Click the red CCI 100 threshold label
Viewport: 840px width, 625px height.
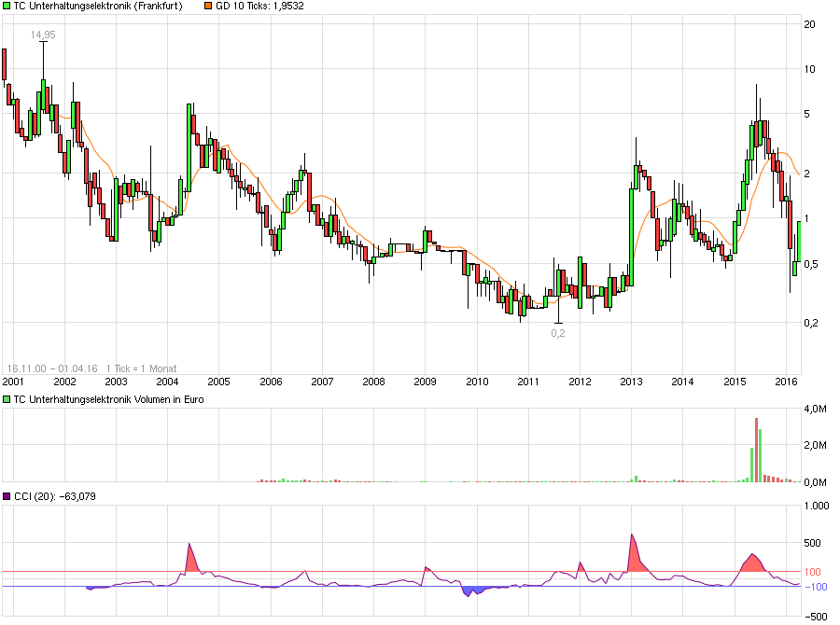(x=812, y=572)
